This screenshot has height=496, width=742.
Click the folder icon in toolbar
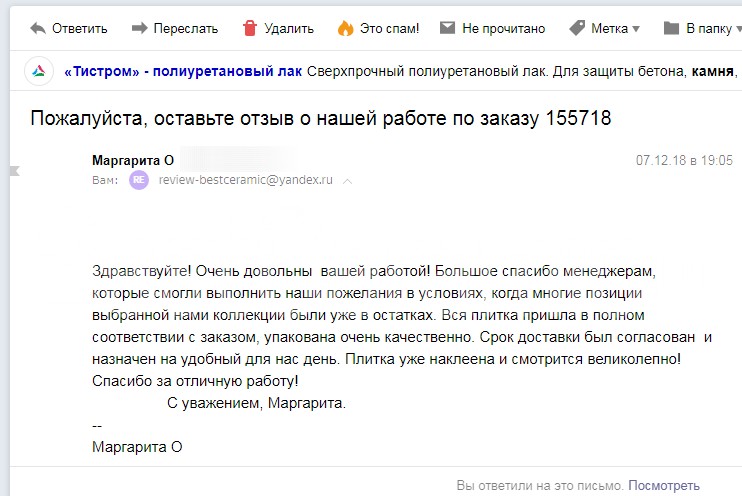click(671, 28)
